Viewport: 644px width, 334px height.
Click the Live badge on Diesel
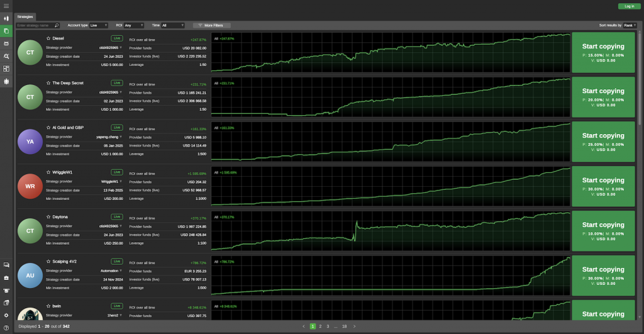coord(116,38)
